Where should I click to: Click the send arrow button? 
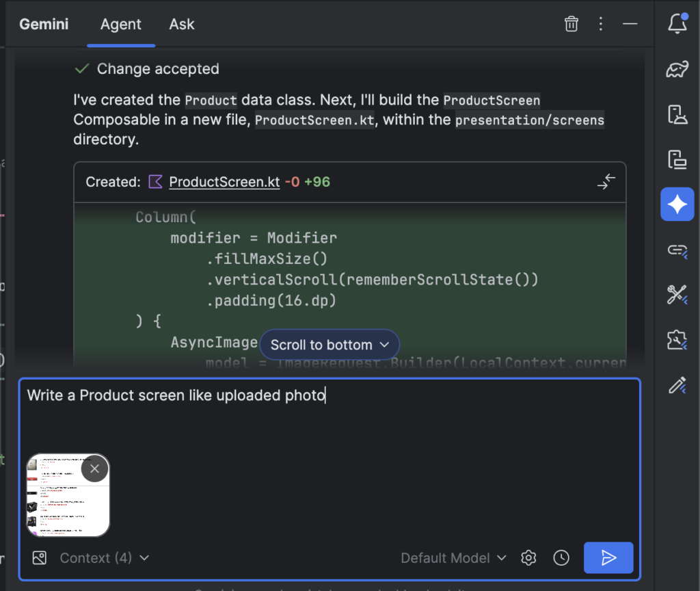pos(608,558)
